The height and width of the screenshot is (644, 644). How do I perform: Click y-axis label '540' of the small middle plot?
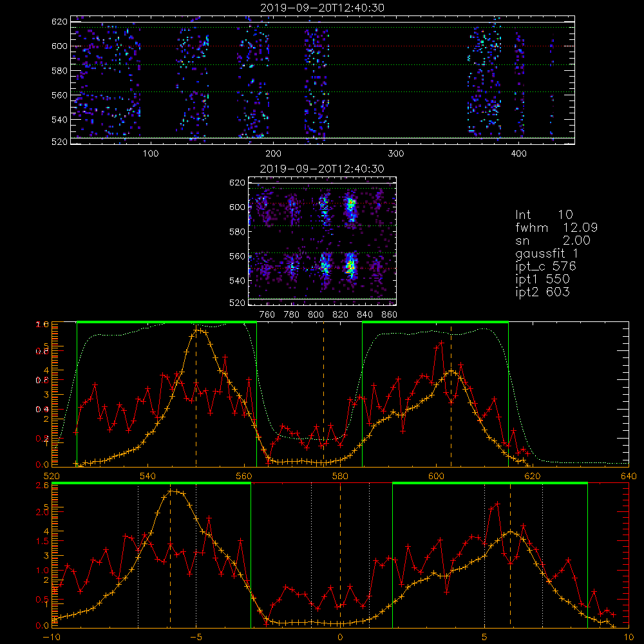(x=238, y=281)
